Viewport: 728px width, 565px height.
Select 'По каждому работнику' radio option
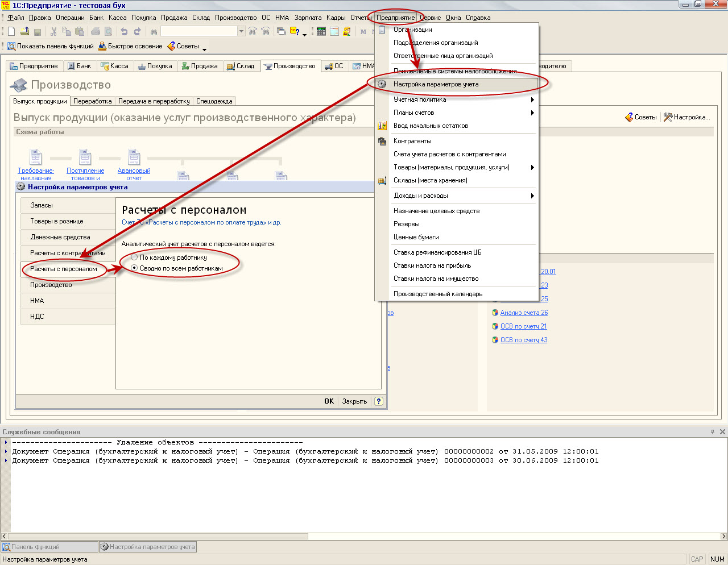coord(134,257)
